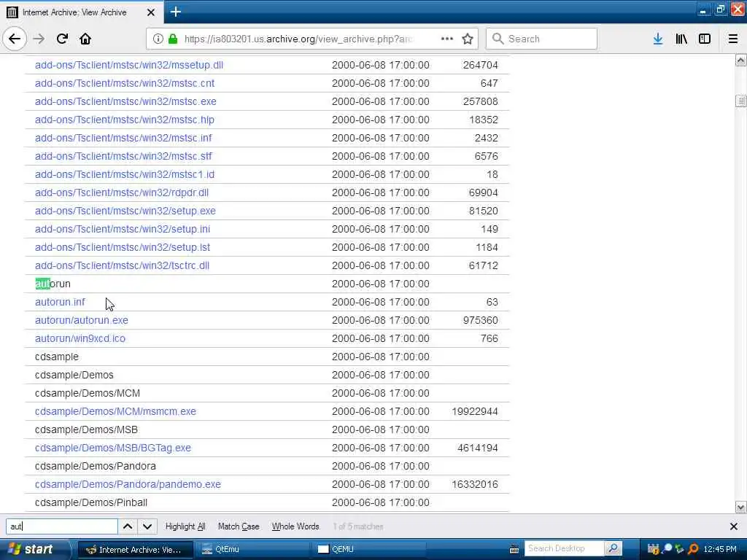Click size value 975360
This screenshot has width=747, height=560.
coord(480,320)
